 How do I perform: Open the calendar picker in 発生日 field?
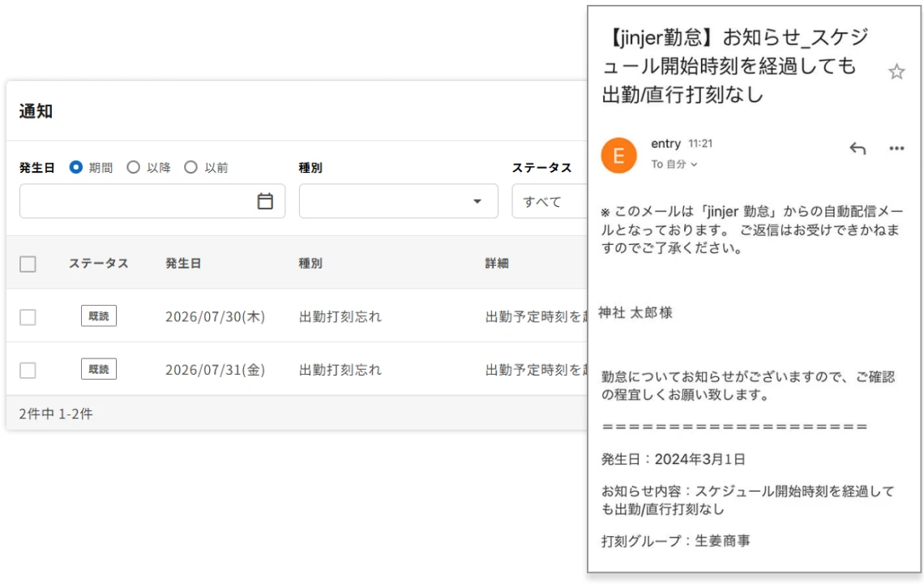265,201
